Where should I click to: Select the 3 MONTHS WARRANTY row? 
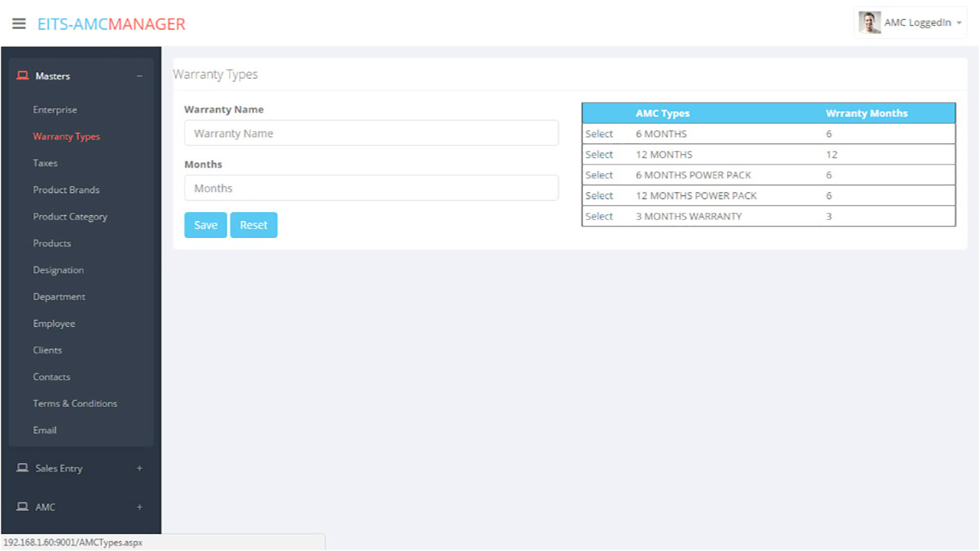599,217
